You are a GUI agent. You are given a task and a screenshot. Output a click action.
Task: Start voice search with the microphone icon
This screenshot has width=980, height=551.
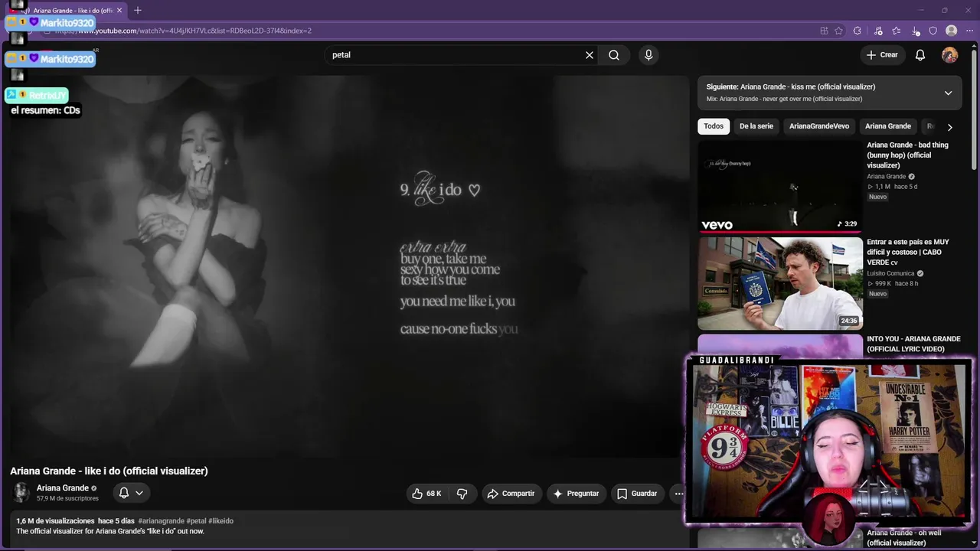(648, 55)
